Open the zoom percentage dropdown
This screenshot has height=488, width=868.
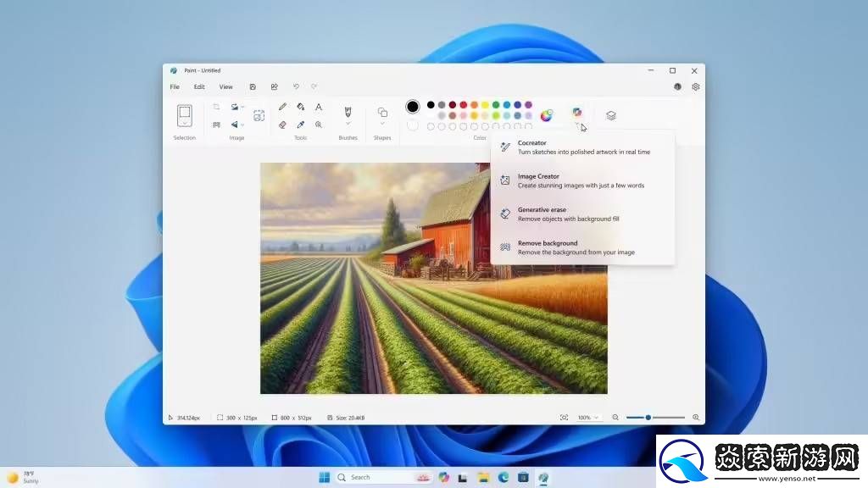click(x=588, y=418)
